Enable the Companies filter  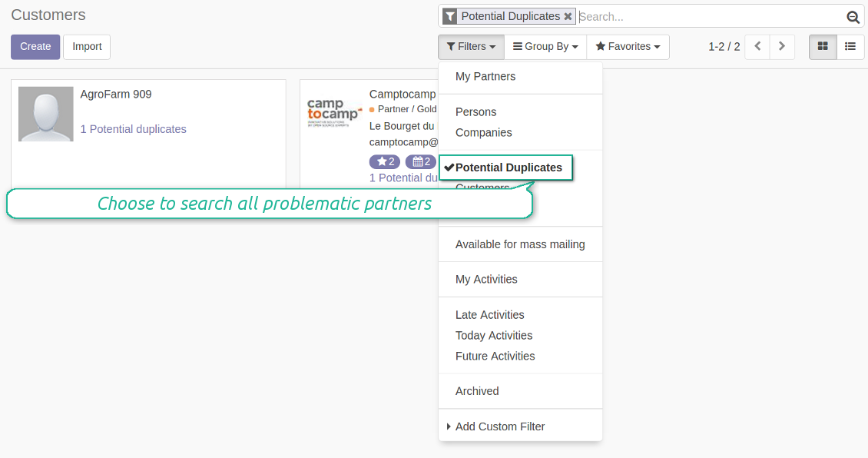pyautogui.click(x=484, y=133)
